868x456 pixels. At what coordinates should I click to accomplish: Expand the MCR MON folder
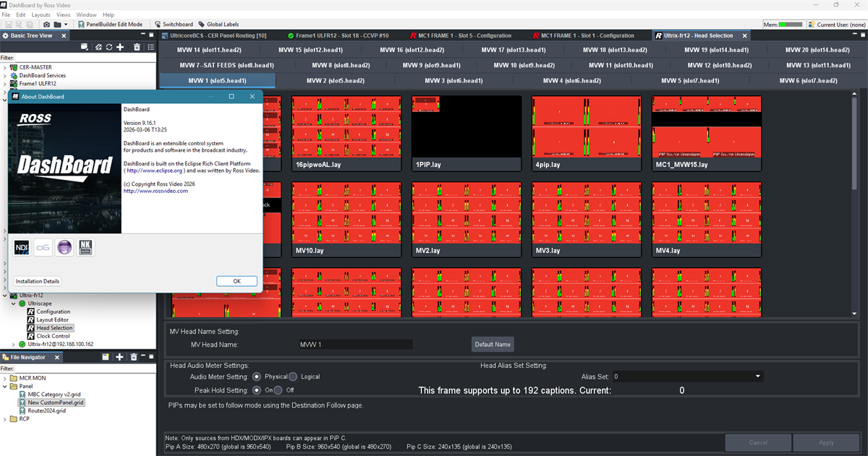click(x=5, y=378)
